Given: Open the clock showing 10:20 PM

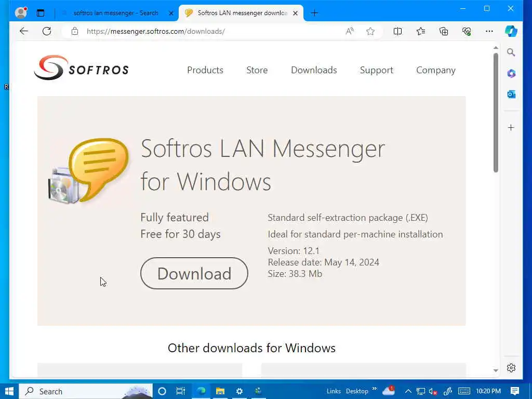Looking at the screenshot, I should point(488,391).
